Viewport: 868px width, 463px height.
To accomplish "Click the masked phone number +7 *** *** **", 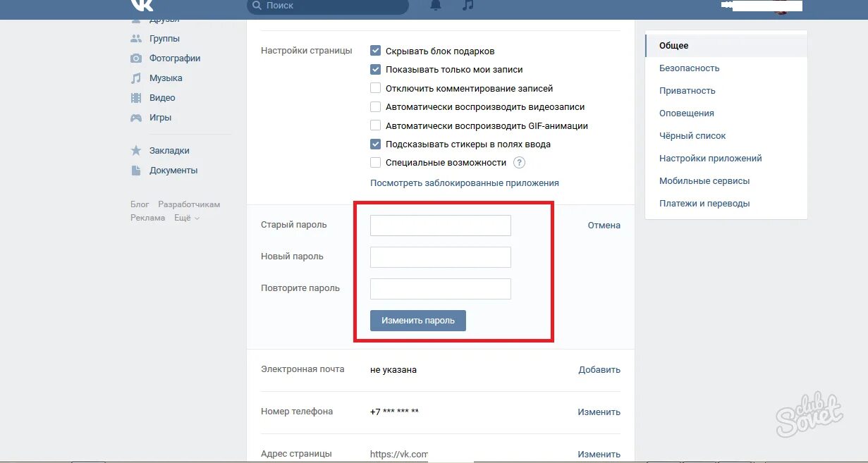I will (x=394, y=412).
